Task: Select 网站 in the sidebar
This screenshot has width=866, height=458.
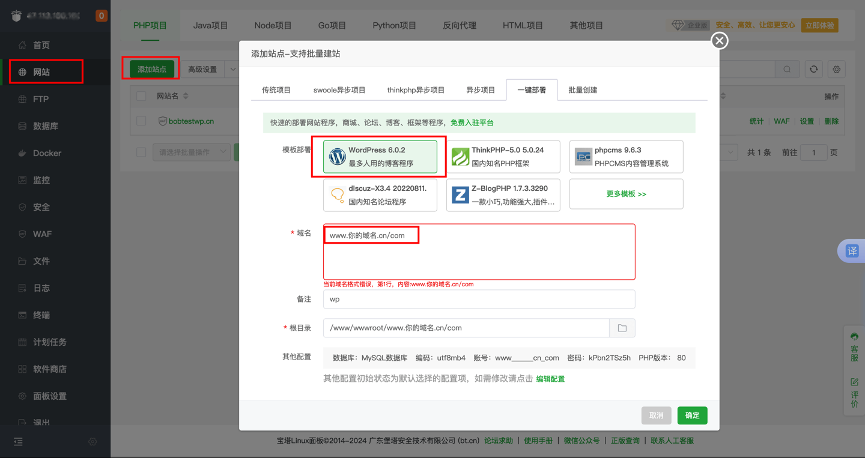Action: [41, 72]
